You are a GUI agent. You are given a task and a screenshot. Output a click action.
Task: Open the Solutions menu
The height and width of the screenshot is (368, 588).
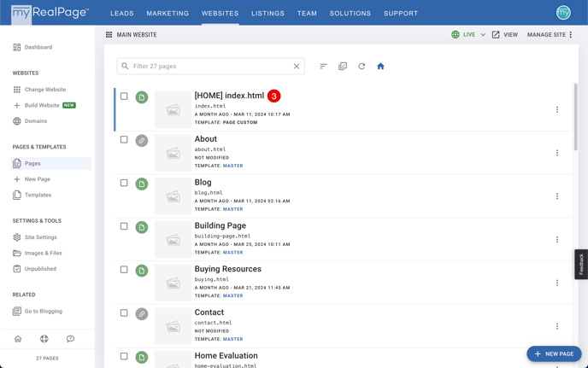point(350,13)
